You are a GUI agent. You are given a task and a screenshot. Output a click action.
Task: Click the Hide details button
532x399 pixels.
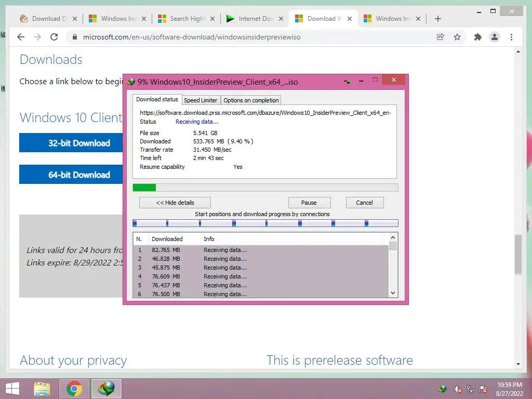tap(175, 203)
